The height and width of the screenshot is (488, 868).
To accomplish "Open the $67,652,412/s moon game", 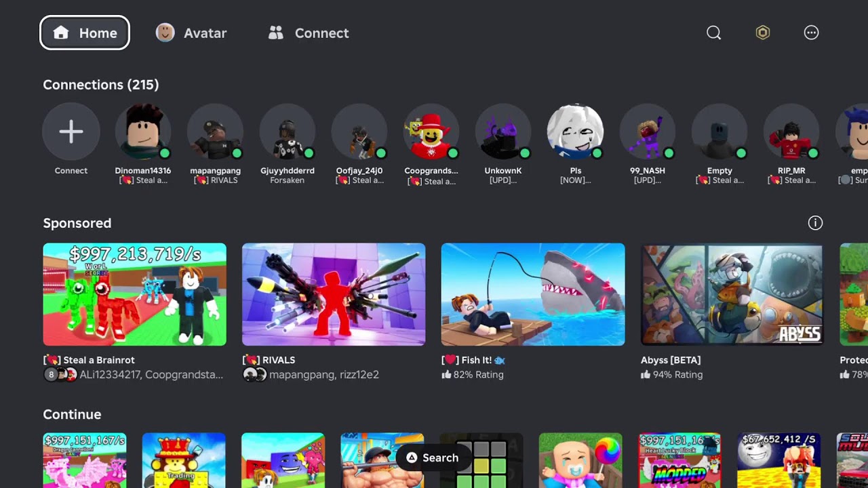I will (778, 460).
